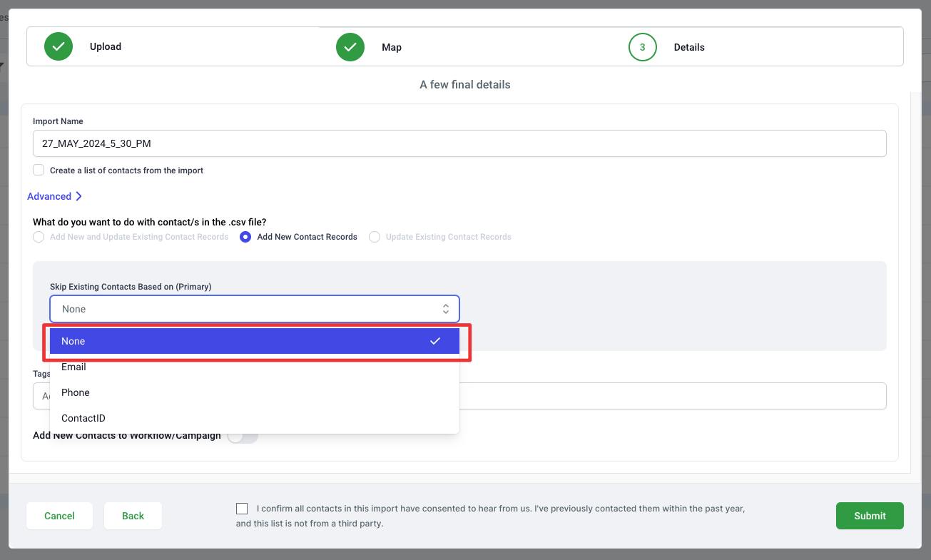Screen dimensions: 931x560
Task: Check 'Create a list of contacts' checkbox
Action: coord(39,170)
